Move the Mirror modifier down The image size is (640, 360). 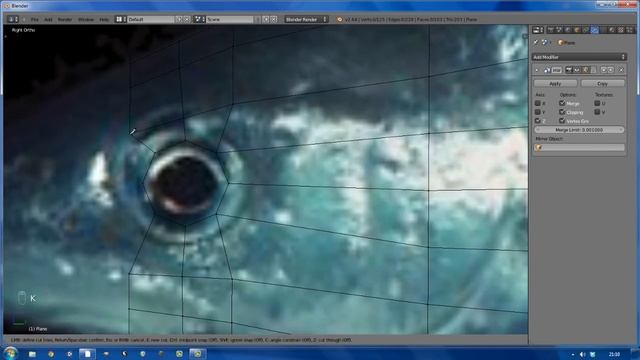pos(611,70)
